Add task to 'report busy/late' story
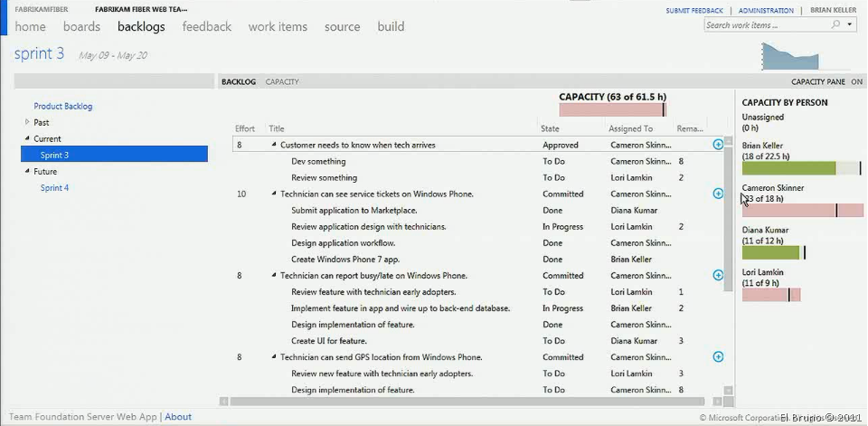The image size is (868, 426). (x=718, y=275)
